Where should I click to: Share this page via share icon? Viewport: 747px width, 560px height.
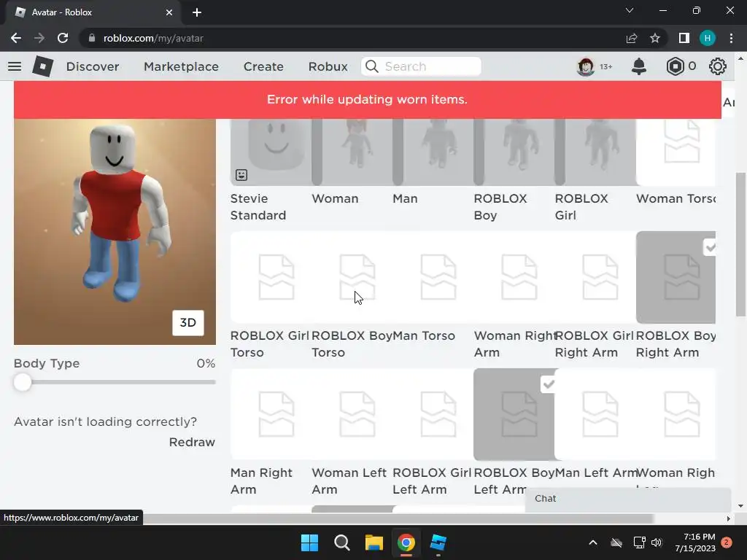[x=632, y=38]
